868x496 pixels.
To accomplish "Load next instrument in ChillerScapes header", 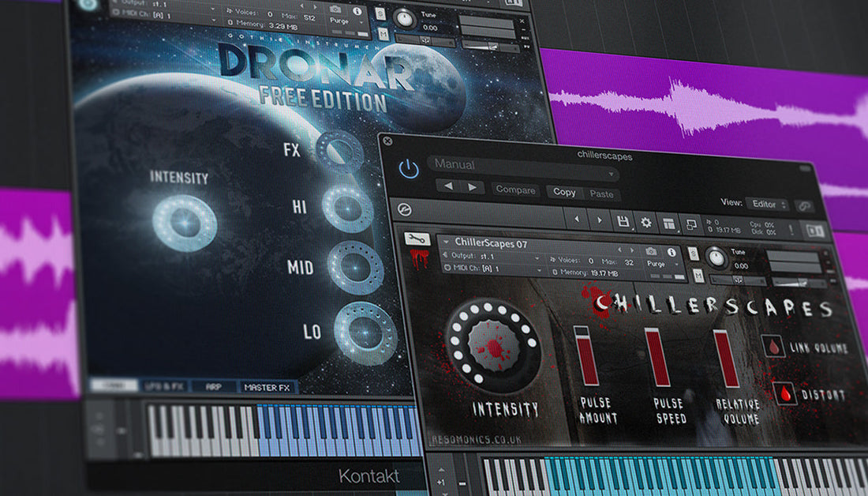I will (x=632, y=250).
